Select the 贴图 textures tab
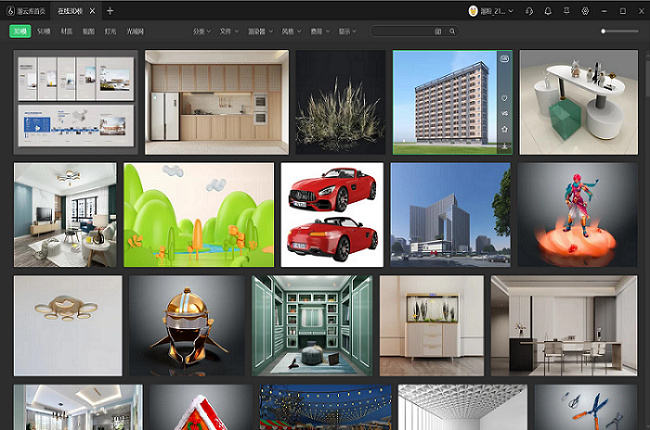This screenshot has width=650, height=430. [89, 32]
